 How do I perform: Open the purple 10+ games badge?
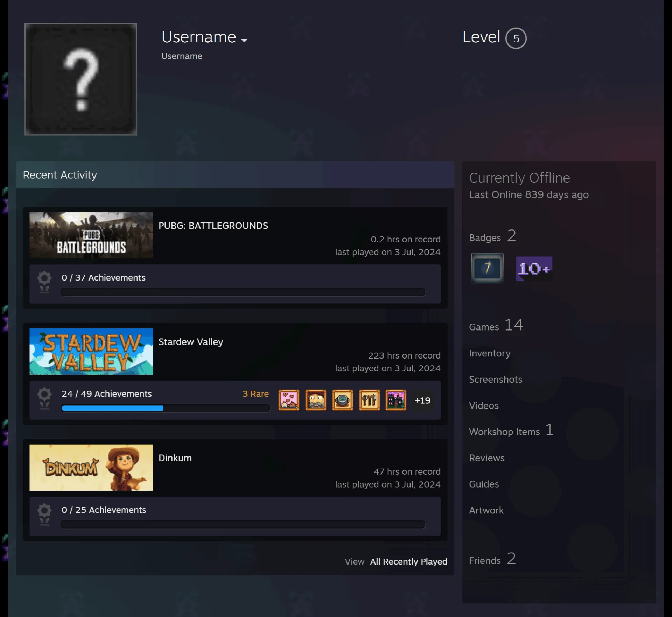(x=534, y=269)
